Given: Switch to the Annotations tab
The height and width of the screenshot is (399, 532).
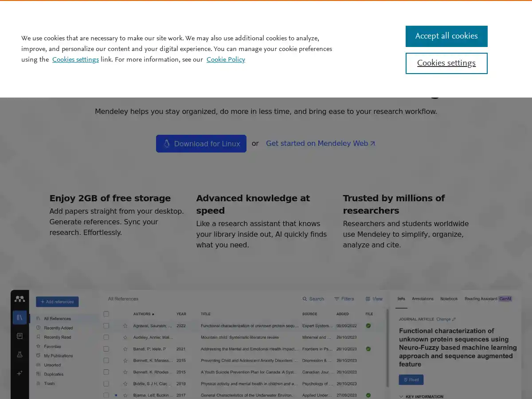Looking at the screenshot, I should pos(422,298).
